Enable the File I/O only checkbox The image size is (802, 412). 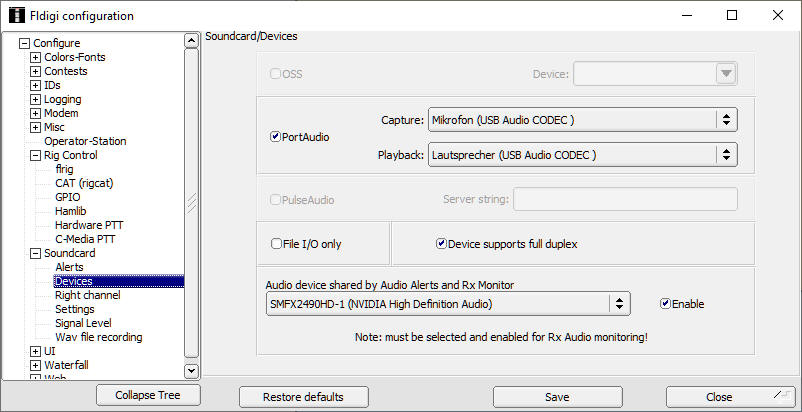click(x=277, y=243)
